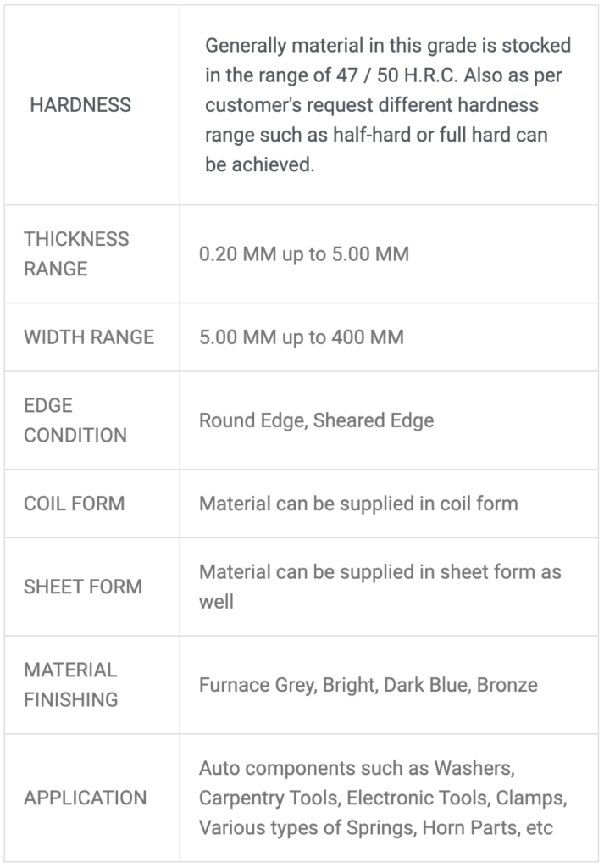Screen dimensions: 604x868
Task: Click the EDGE CONDITION label
Action: tap(75, 420)
